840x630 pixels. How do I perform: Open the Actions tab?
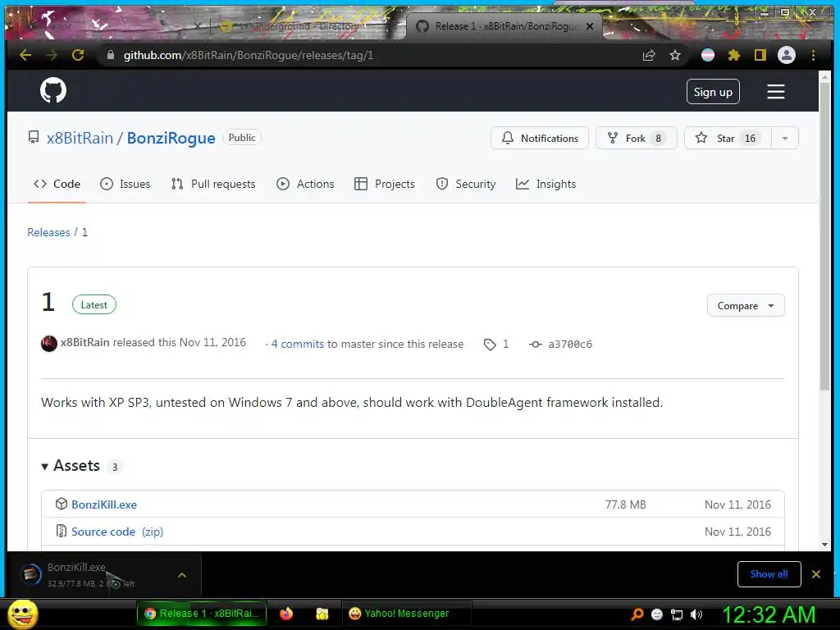pyautogui.click(x=305, y=184)
